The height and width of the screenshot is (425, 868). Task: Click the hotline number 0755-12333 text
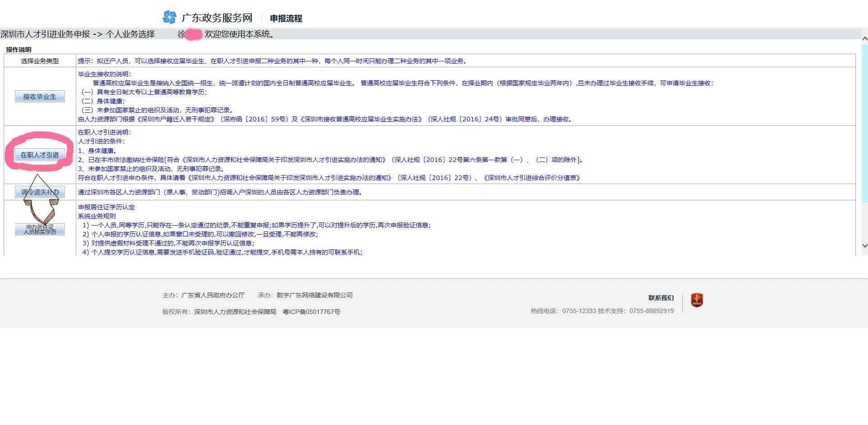coord(579,311)
